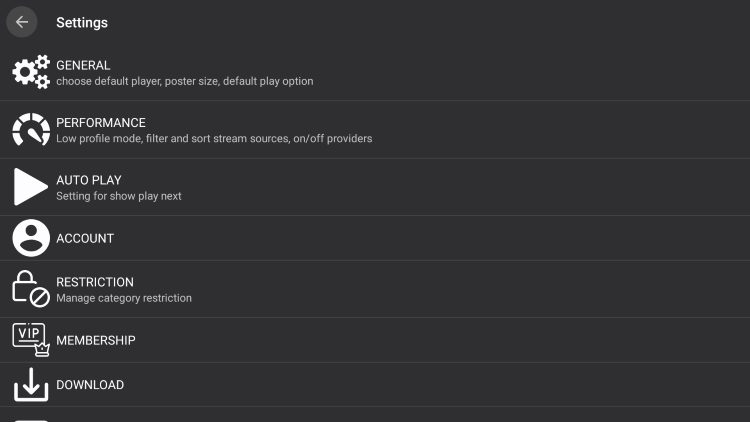
Task: Click 'Manage category restriction' description
Action: click(x=124, y=298)
